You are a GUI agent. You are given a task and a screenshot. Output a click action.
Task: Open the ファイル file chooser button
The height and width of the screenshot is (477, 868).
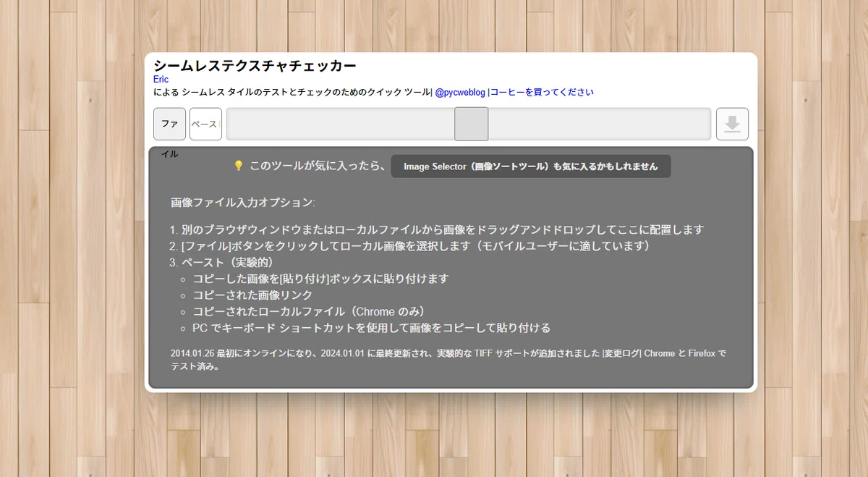click(x=170, y=124)
